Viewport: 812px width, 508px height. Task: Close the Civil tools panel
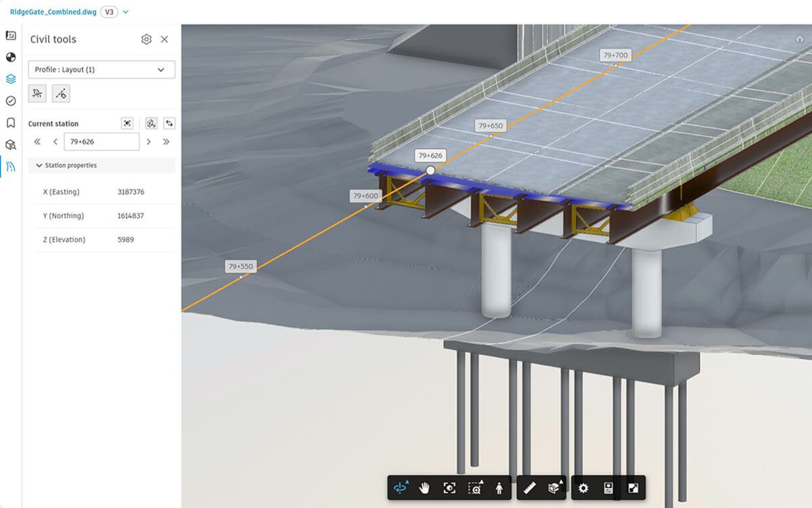(x=164, y=39)
